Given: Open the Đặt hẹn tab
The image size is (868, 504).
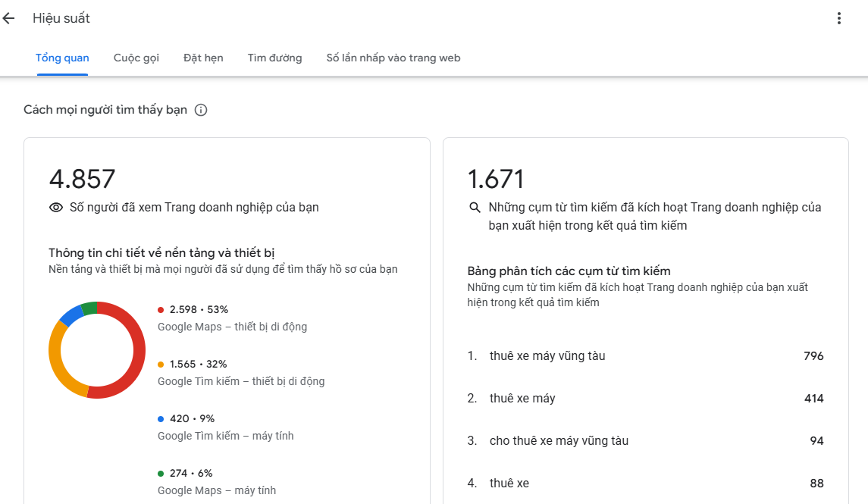Looking at the screenshot, I should click(x=203, y=58).
